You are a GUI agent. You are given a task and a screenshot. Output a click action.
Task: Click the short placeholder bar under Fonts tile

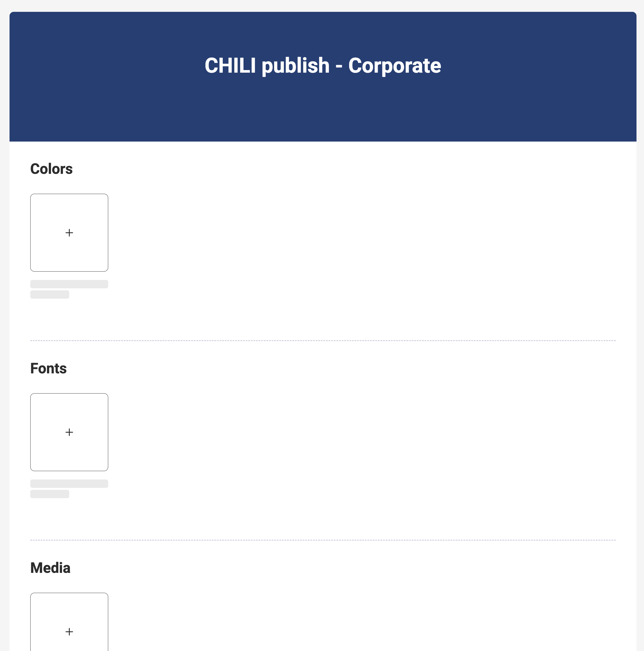pyautogui.click(x=50, y=494)
